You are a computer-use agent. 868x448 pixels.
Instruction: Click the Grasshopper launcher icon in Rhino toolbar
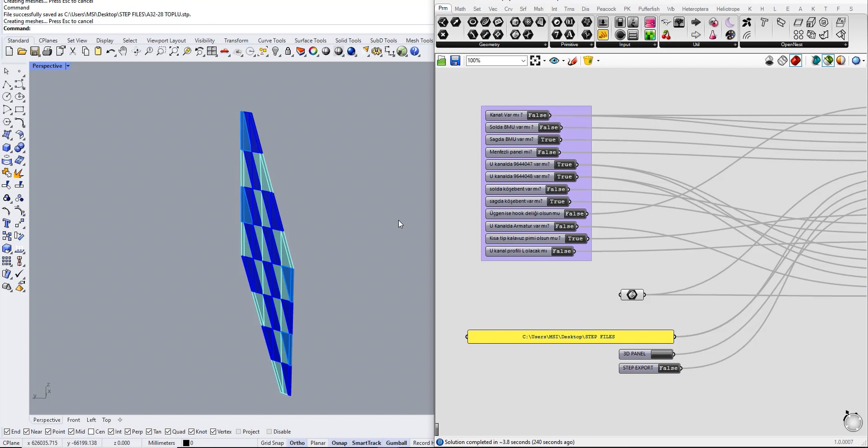click(402, 51)
